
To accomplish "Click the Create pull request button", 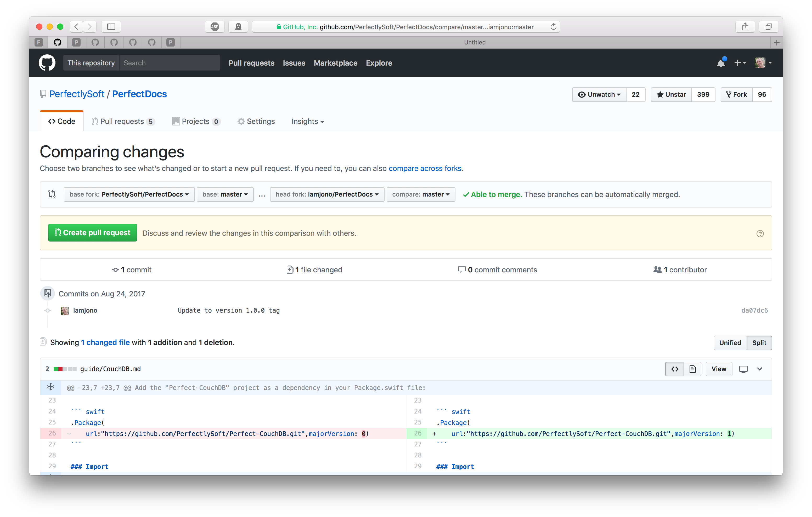I will pyautogui.click(x=92, y=233).
